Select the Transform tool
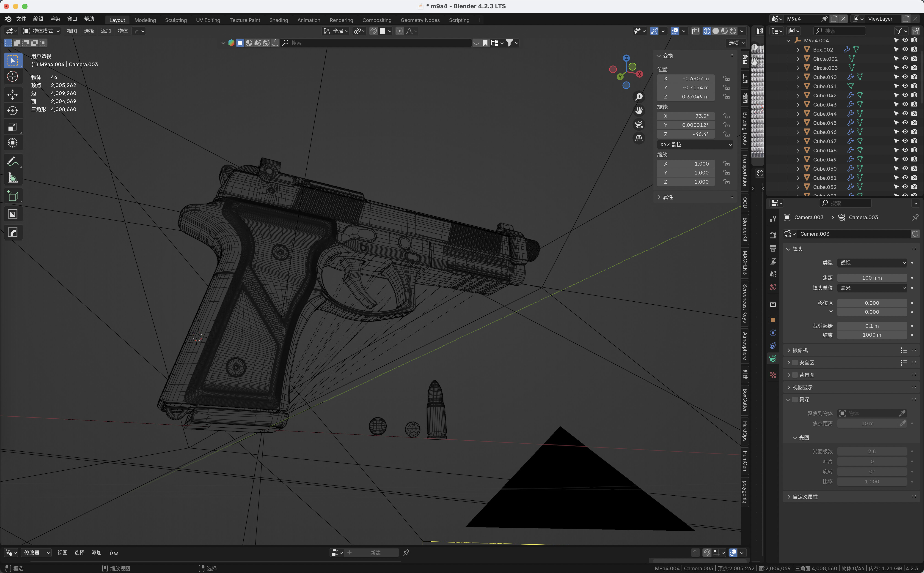Image resolution: width=924 pixels, height=573 pixels. [13, 143]
